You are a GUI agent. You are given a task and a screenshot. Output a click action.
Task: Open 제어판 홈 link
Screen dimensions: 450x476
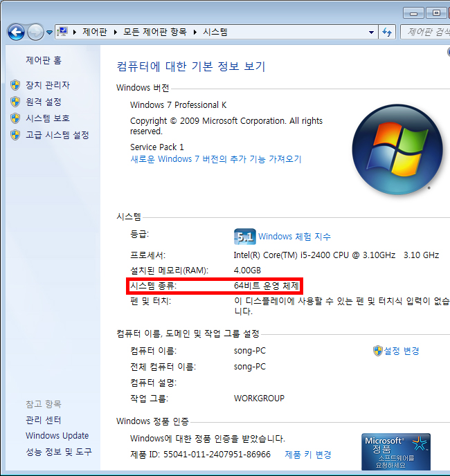[44, 60]
